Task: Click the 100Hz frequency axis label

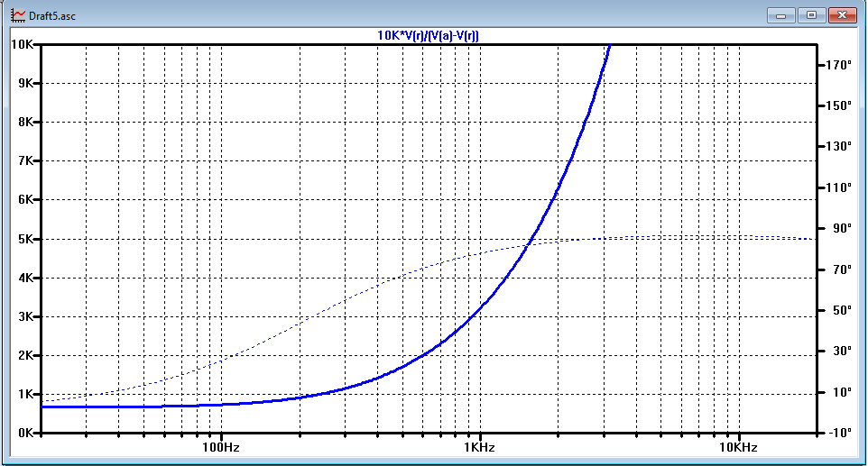Action: click(221, 447)
